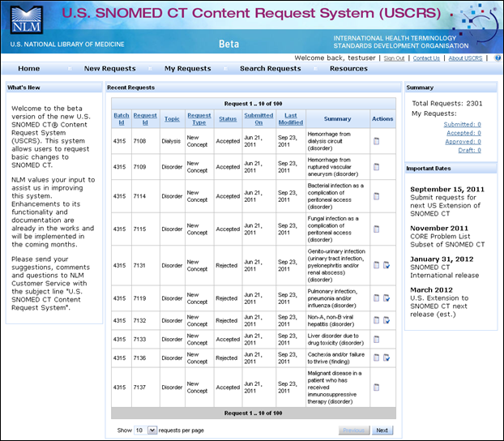Click edit icon for request 7131
This screenshot has height=441, width=504.
tap(387, 265)
